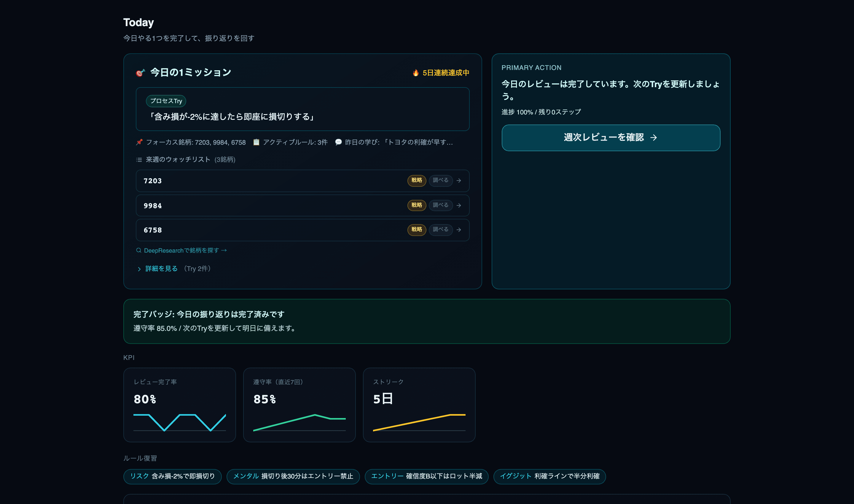Screen dimensions: 854x504
Task: Click the 5日連続達成中 streak label
Action: tap(446, 73)
